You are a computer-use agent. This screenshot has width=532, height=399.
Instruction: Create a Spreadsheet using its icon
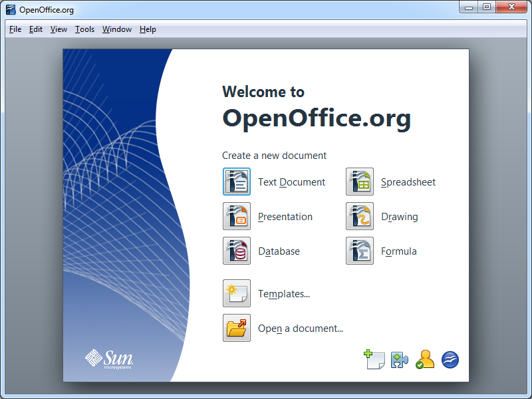pos(360,182)
